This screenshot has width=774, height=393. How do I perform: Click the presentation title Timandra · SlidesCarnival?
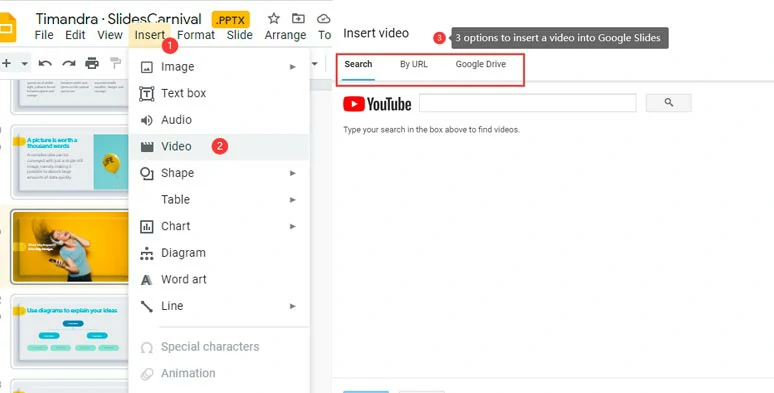click(x=118, y=19)
